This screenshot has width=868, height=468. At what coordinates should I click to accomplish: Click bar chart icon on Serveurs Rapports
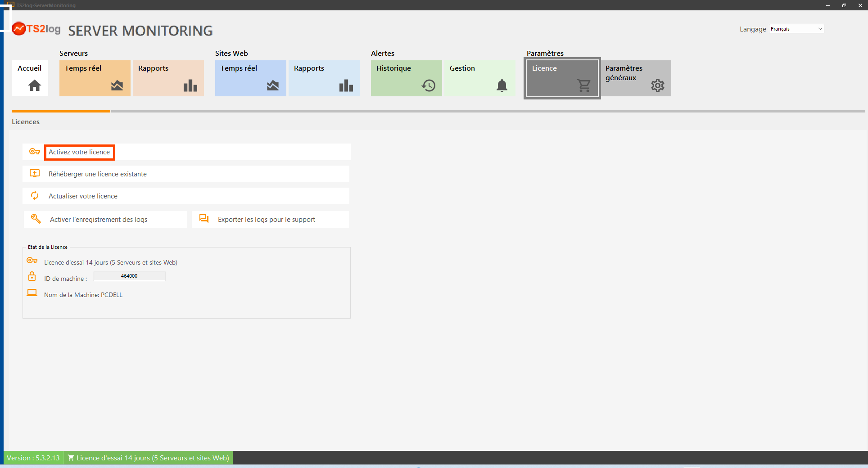click(x=190, y=85)
